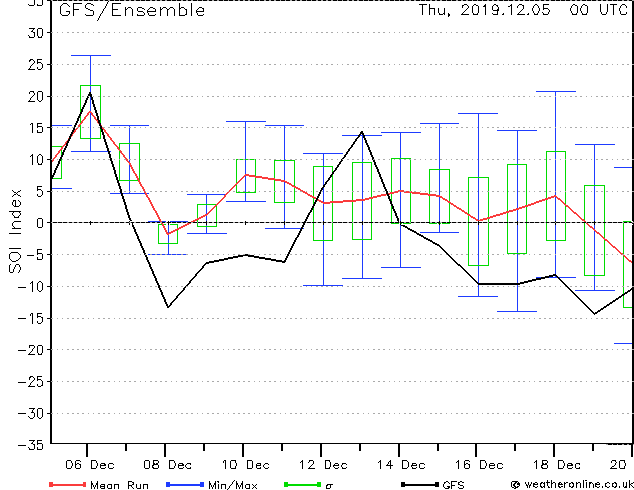Click the red Mean Run legend line

coord(68,484)
